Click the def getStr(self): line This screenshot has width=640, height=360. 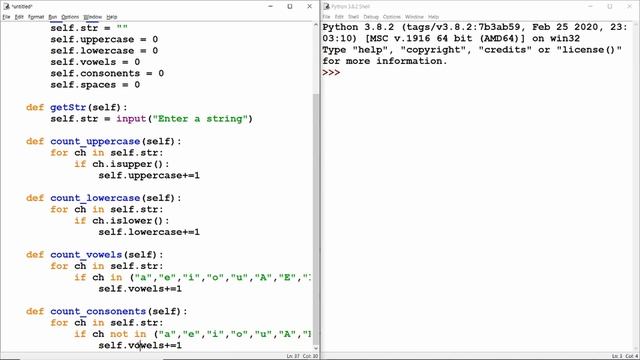tap(77, 107)
